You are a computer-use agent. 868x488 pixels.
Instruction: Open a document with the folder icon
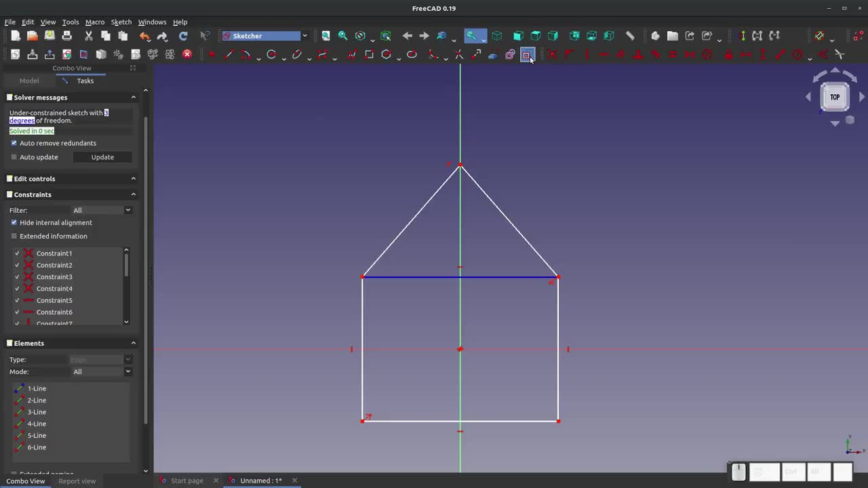[32, 36]
